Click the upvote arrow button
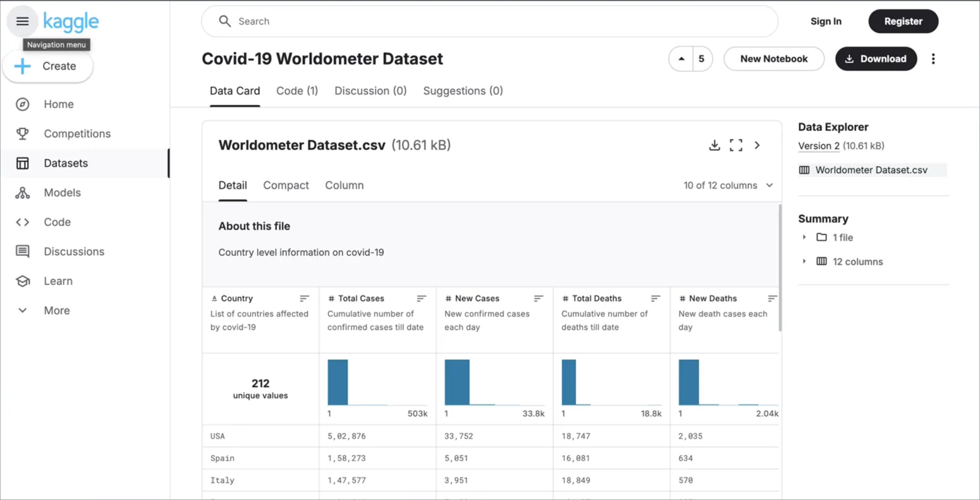Viewport: 980px width, 500px height. [681, 59]
